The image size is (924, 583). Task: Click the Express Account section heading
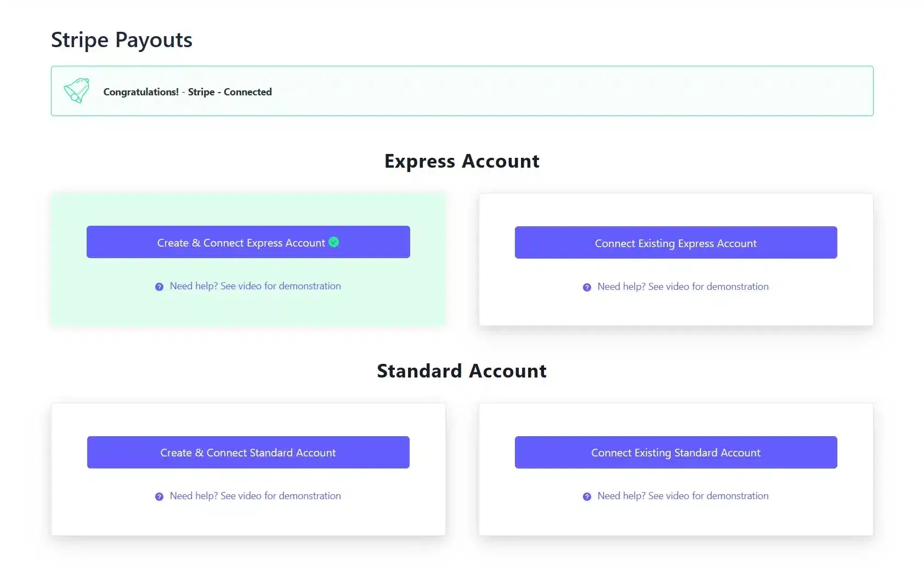[x=462, y=161]
